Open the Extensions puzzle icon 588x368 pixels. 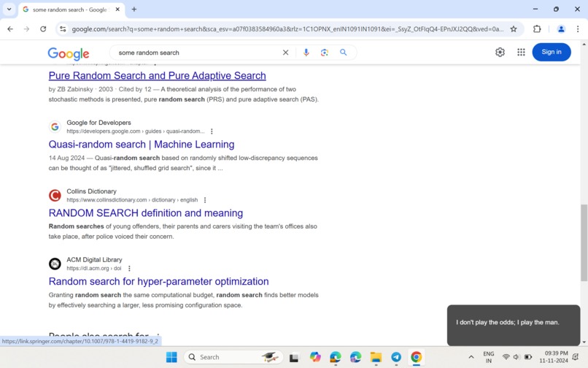click(x=537, y=29)
